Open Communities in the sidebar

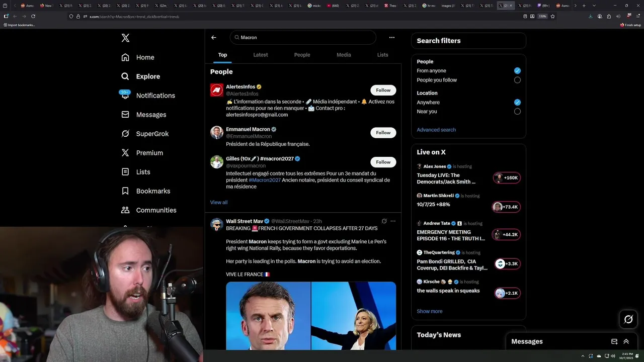(x=149, y=210)
